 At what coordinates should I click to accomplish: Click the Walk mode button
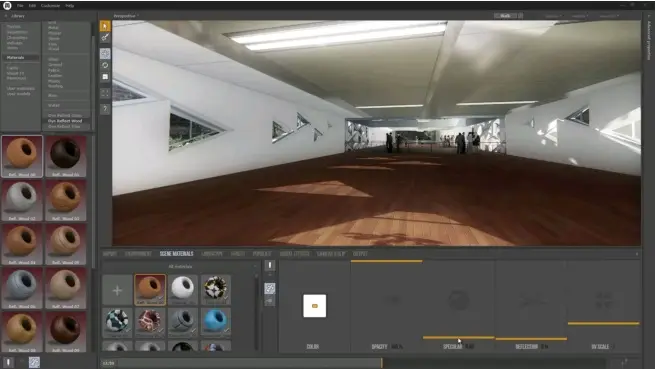tap(505, 16)
